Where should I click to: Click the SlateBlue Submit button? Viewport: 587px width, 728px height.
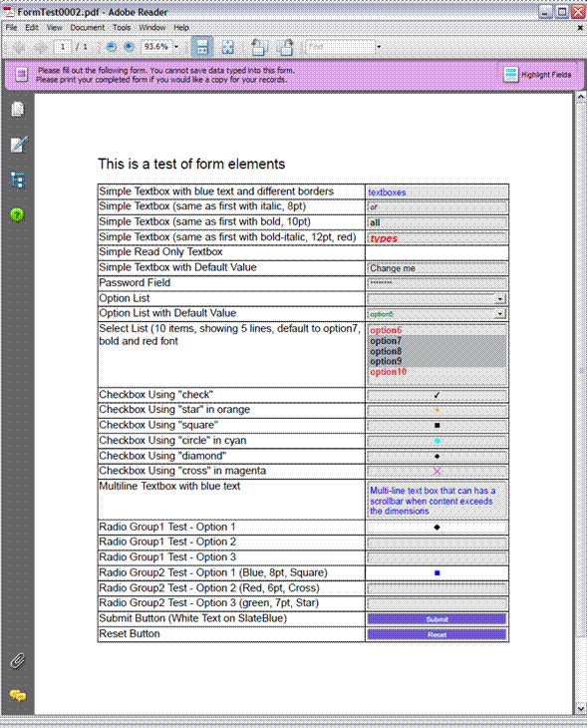click(437, 619)
